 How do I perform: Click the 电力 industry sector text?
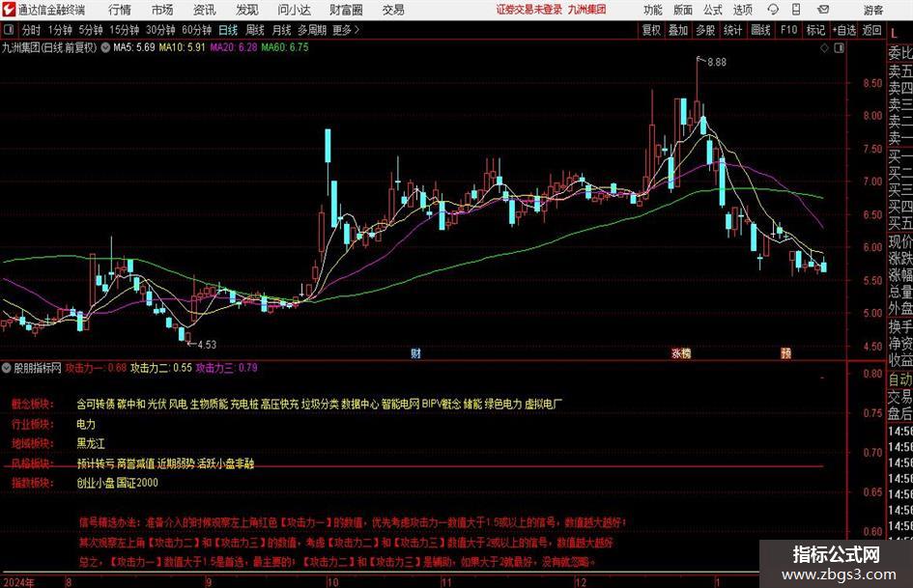(x=86, y=425)
